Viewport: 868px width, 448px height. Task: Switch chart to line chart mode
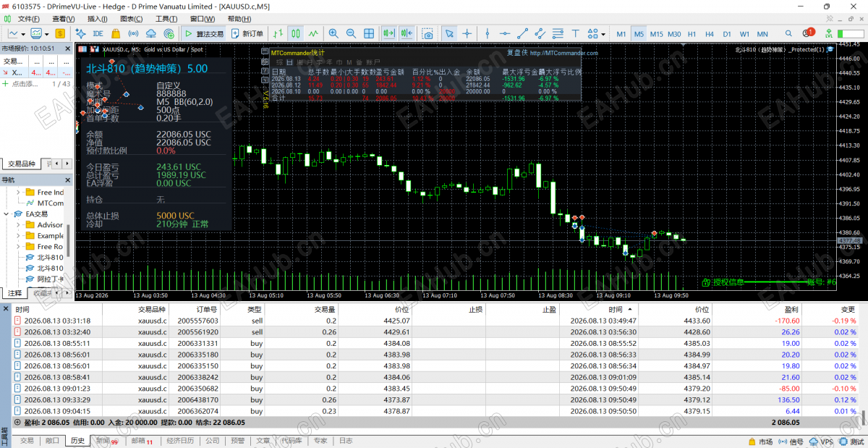coord(313,33)
